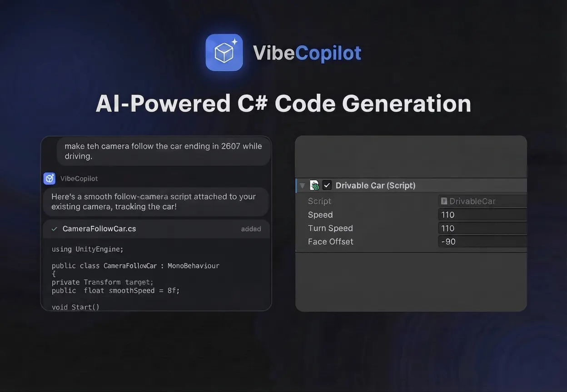Click the 'Turn Speed' property label

click(330, 228)
